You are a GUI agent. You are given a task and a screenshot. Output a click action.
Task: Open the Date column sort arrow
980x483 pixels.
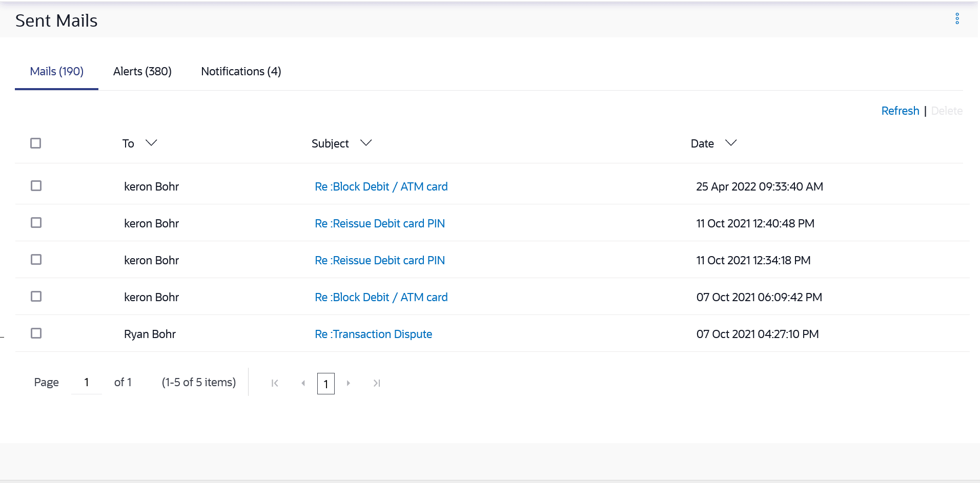tap(731, 143)
